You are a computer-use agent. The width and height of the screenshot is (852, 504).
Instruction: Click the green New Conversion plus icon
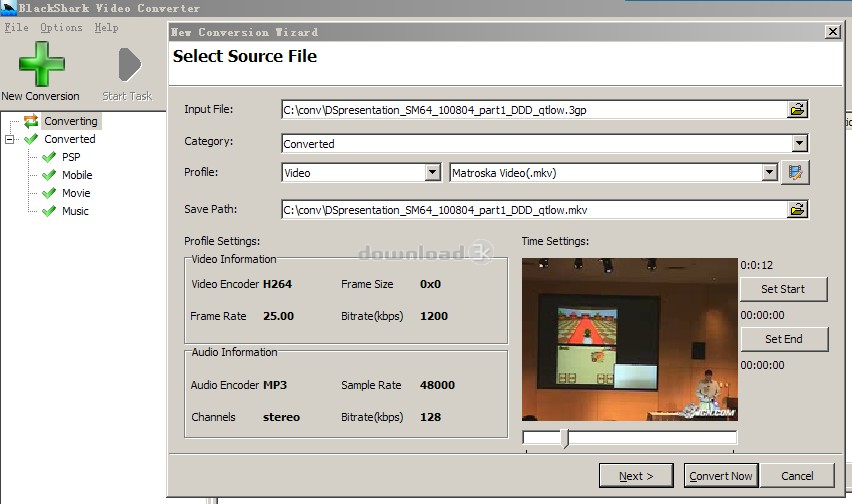click(x=41, y=64)
